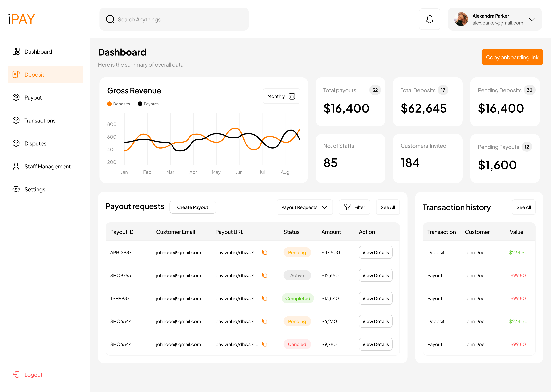Image resolution: width=551 pixels, height=392 pixels.
Task: Click the Amount column header
Action: pos(331,232)
